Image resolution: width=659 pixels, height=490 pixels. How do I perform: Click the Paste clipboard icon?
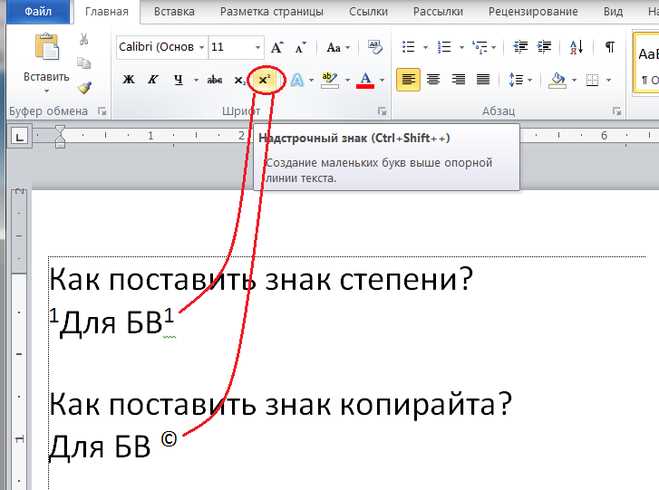pyautogui.click(x=46, y=46)
